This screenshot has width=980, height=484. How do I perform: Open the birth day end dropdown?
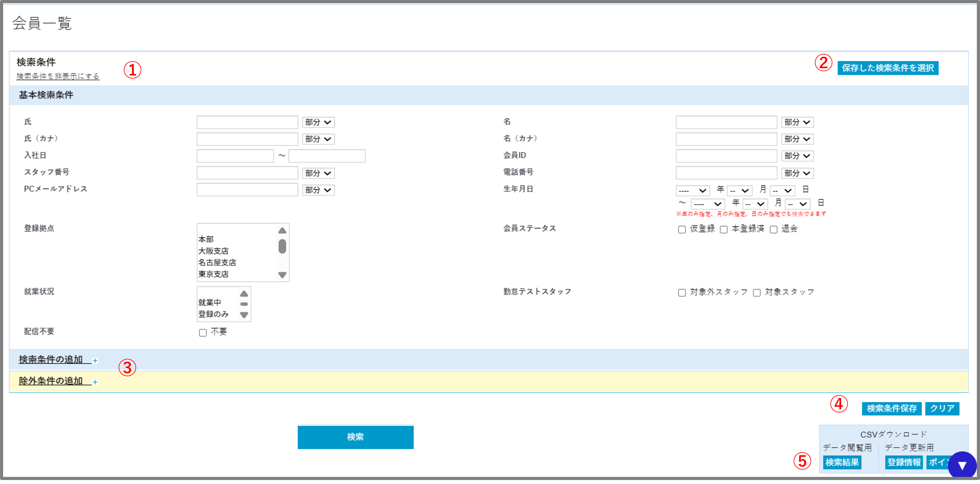[797, 204]
